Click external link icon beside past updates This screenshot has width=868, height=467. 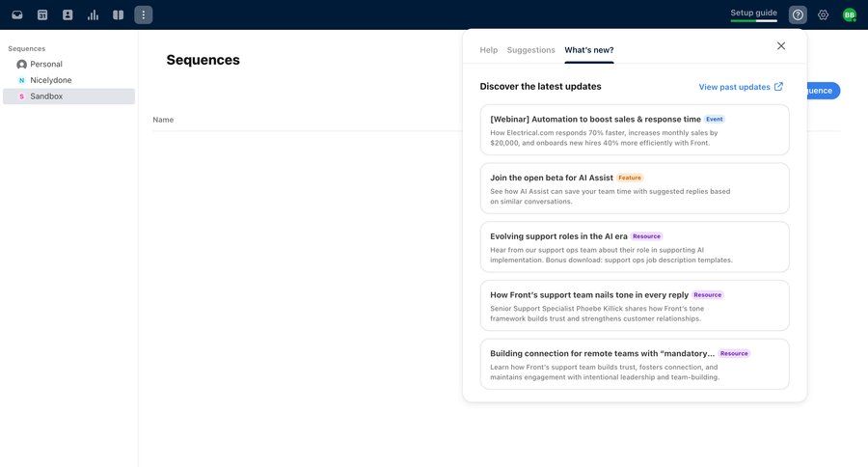tap(778, 87)
